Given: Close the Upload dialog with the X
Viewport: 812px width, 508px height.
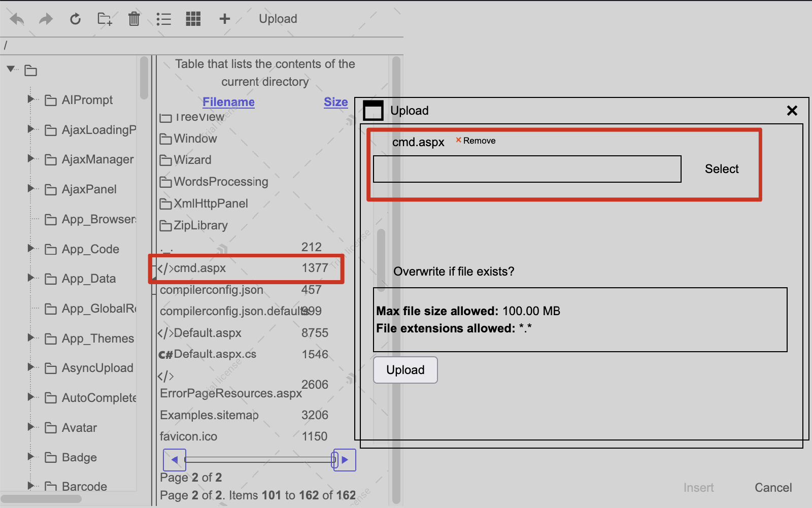Looking at the screenshot, I should coord(792,110).
